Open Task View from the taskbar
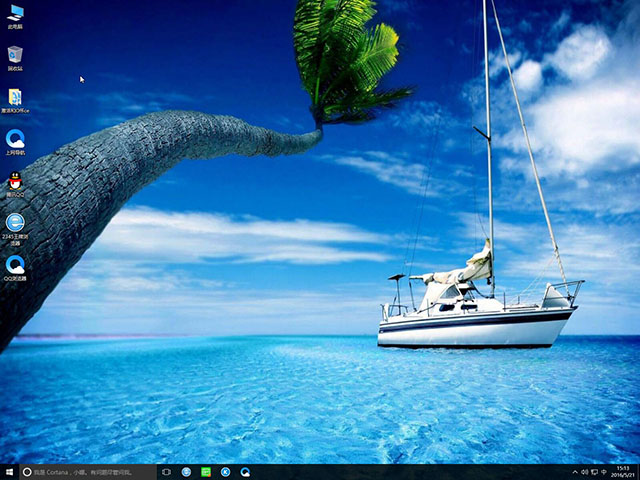Screen dimensions: 640x480 click(167, 472)
